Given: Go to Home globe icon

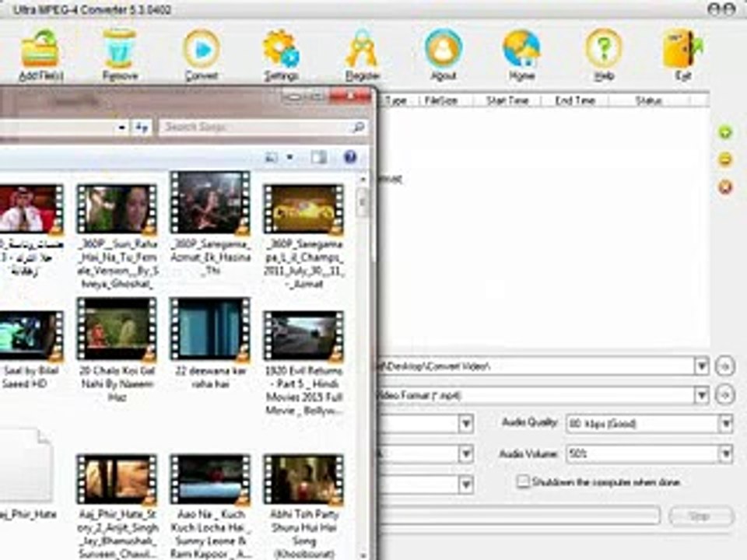Looking at the screenshot, I should coord(521,48).
